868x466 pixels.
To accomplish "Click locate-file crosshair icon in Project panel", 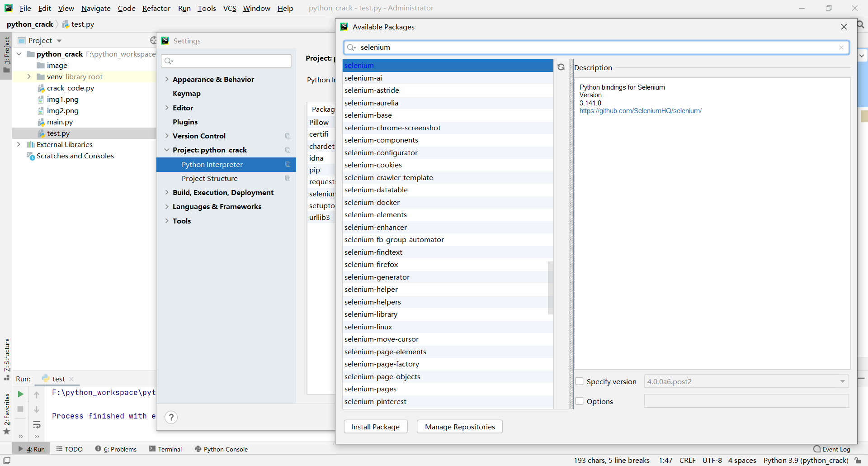I will (x=153, y=41).
